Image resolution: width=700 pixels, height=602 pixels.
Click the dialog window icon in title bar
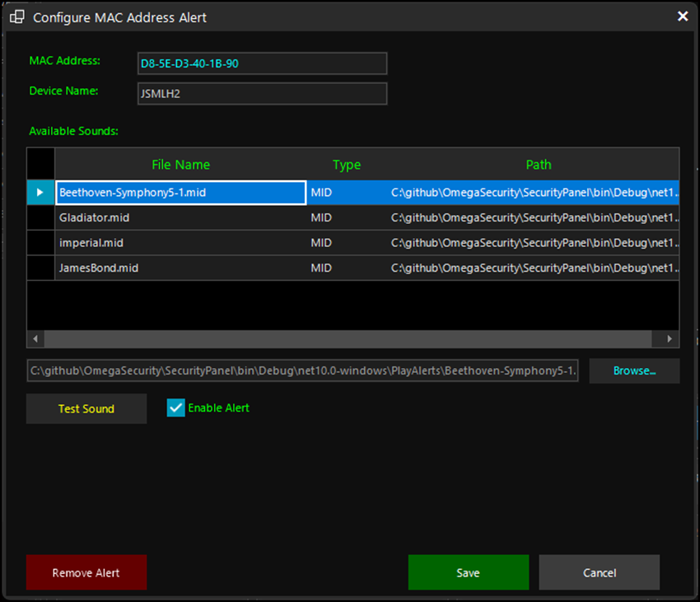pyautogui.click(x=16, y=16)
